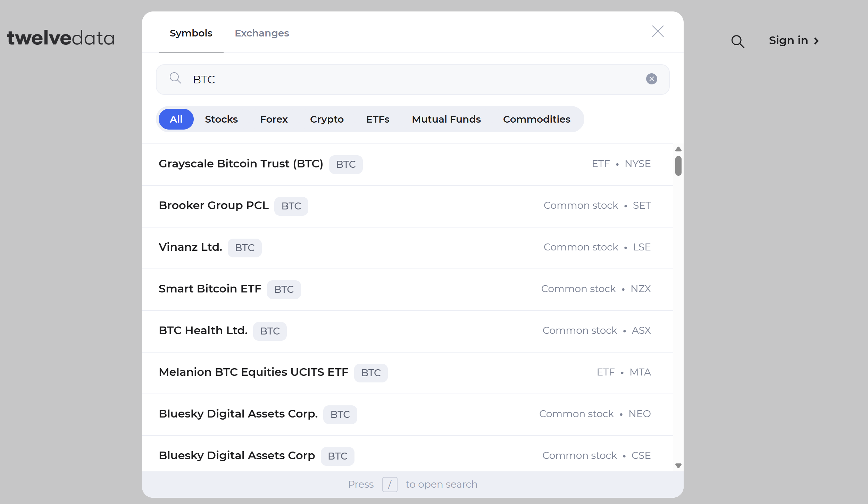Select the All filter pill
The width and height of the screenshot is (868, 504).
pyautogui.click(x=176, y=119)
